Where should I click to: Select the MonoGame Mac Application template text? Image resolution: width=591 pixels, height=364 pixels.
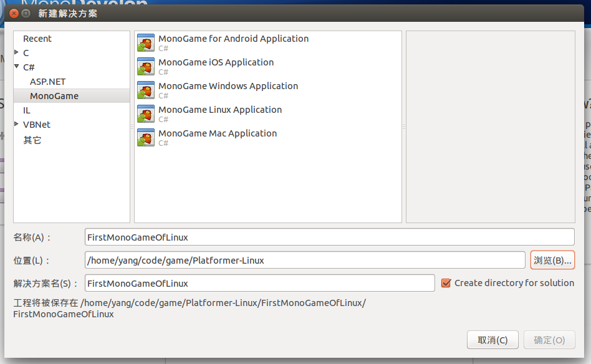pos(218,133)
